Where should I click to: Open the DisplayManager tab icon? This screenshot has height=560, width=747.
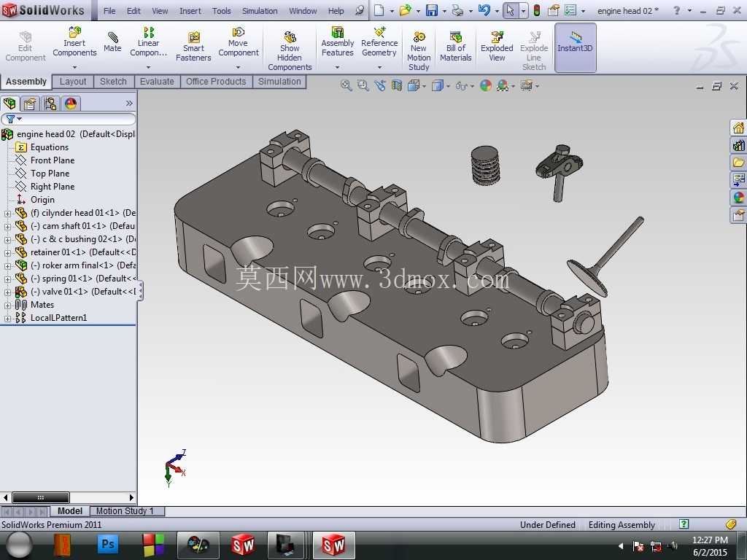tap(71, 104)
